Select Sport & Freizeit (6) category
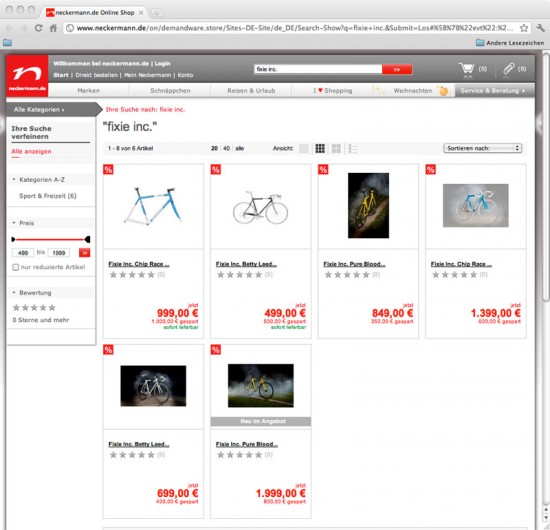This screenshot has height=530, width=550. pos(48,196)
